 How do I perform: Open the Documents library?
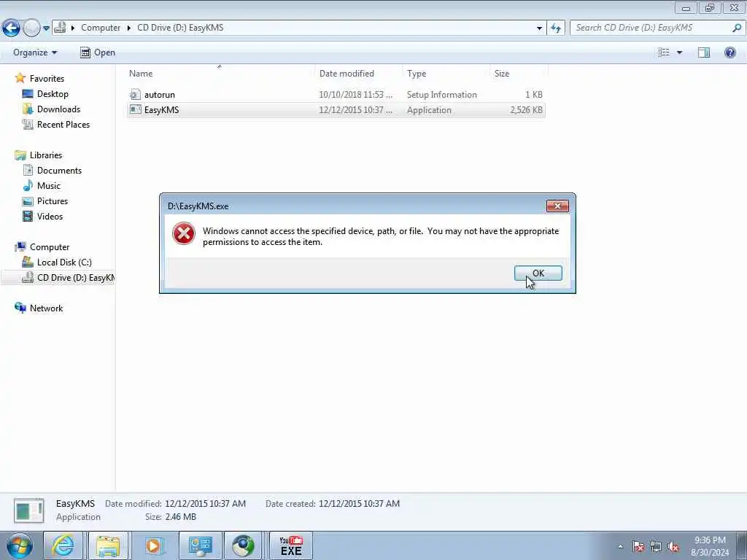(59, 171)
